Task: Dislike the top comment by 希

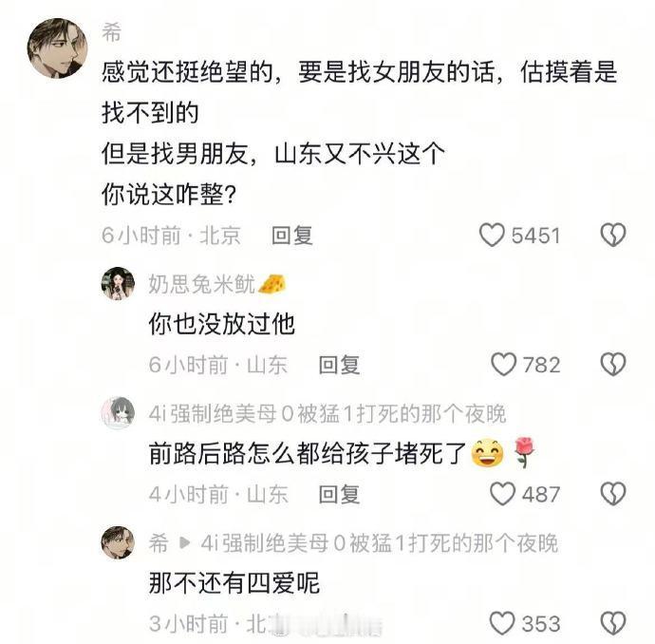Action: [x=613, y=235]
